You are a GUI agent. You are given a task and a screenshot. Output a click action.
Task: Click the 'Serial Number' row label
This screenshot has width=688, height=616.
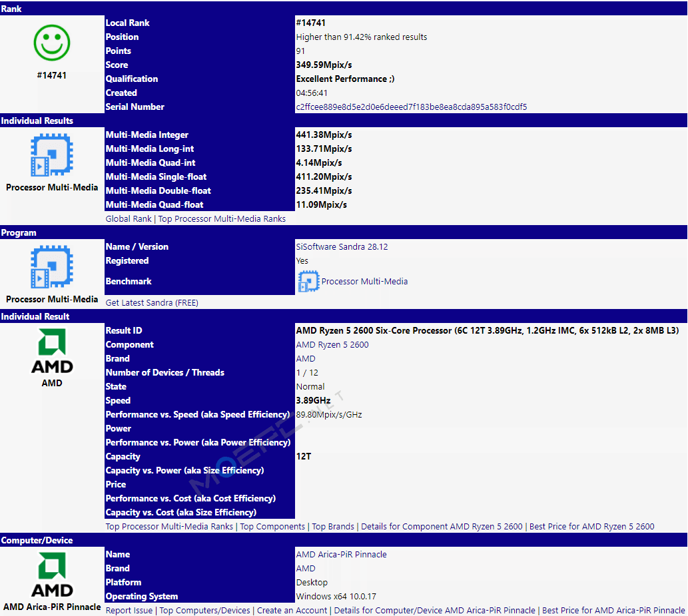pos(135,107)
